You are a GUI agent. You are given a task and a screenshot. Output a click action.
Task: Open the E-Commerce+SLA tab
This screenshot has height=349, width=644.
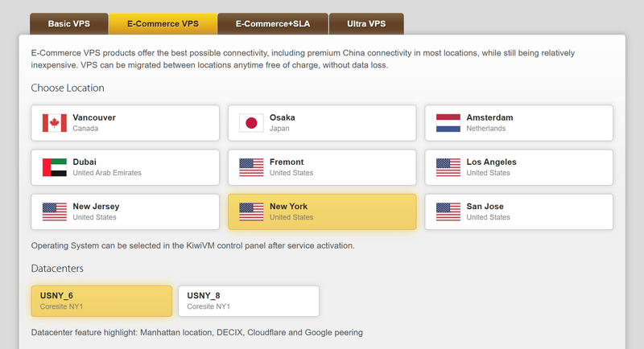(x=273, y=24)
